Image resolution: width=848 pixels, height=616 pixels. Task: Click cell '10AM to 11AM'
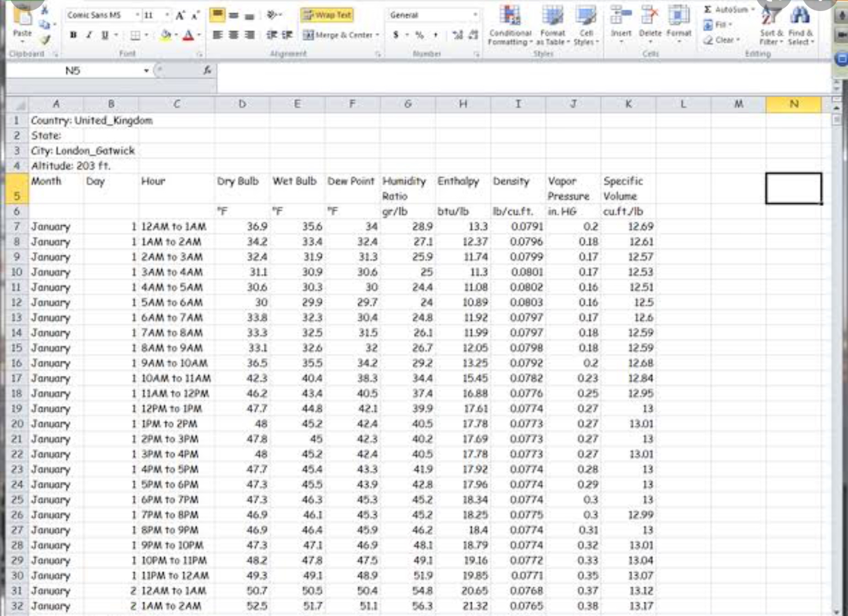tap(176, 379)
